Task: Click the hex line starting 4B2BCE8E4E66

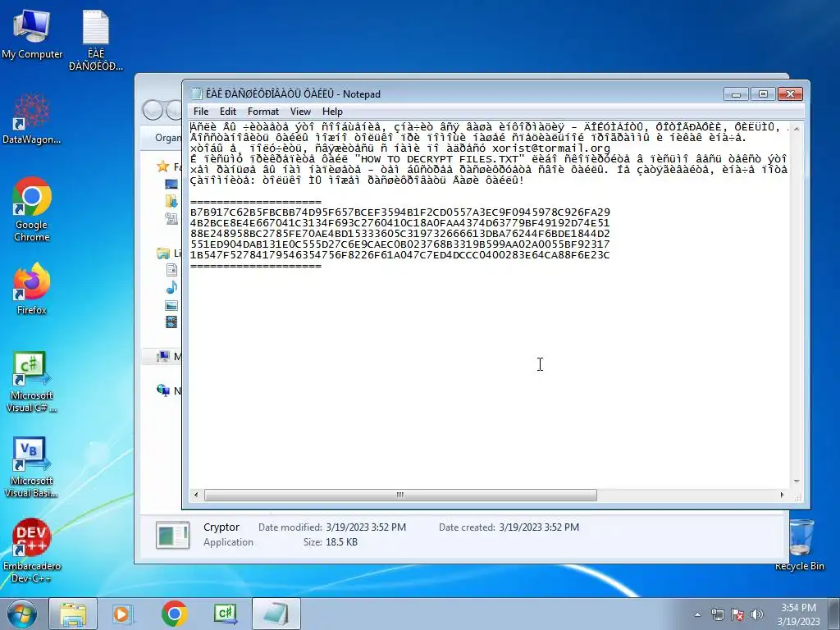Action: pos(399,223)
